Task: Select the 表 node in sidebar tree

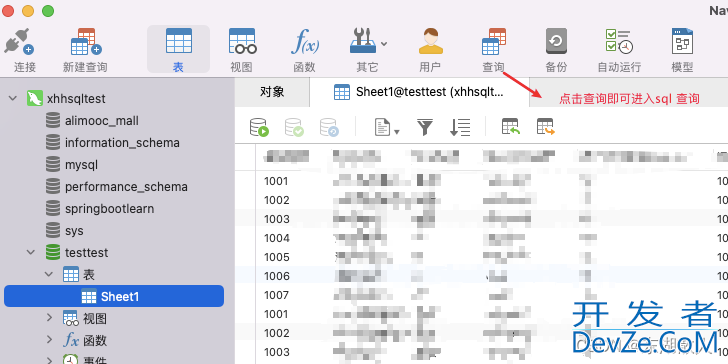Action: coord(88,275)
